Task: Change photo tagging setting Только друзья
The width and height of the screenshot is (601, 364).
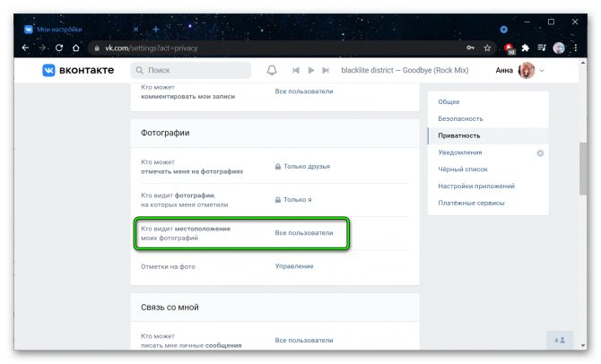Action: tap(307, 167)
